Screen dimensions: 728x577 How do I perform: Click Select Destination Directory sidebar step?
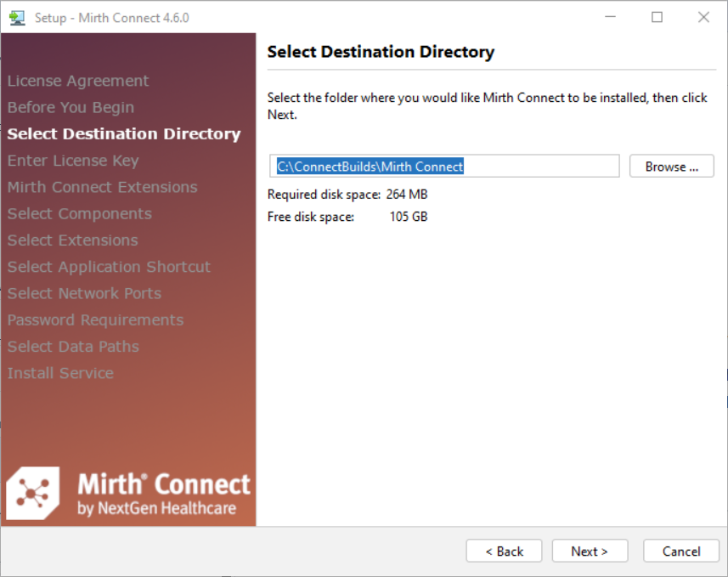[x=124, y=133]
